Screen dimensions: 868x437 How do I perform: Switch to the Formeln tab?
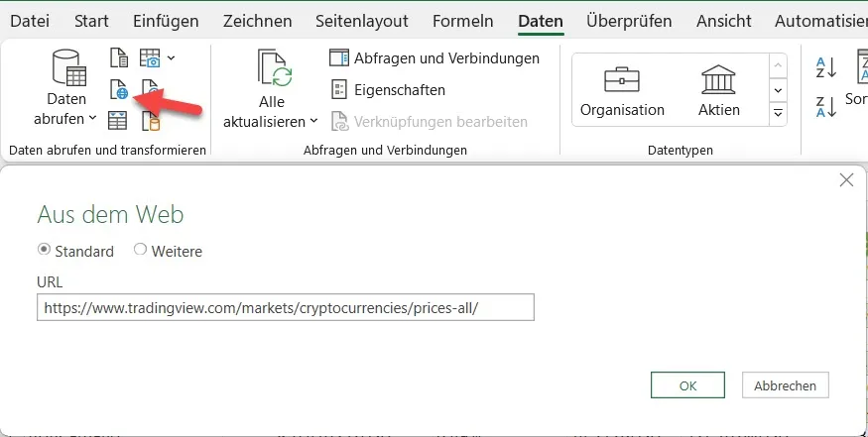pyautogui.click(x=463, y=21)
